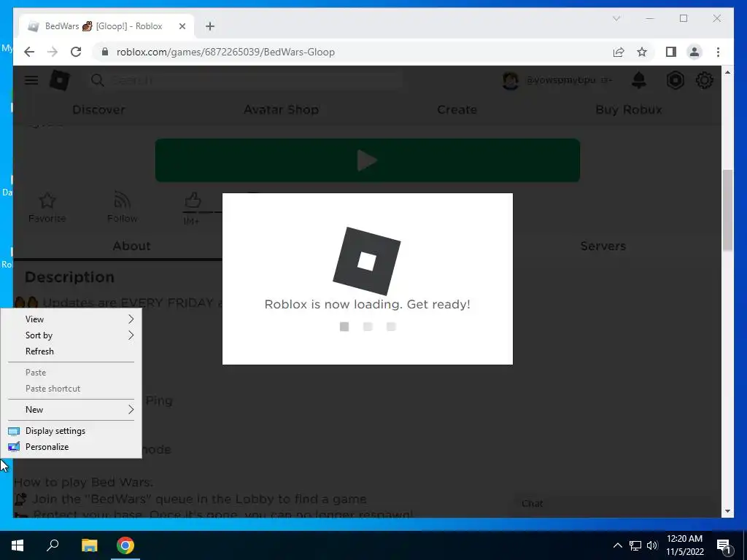Open Personalize from context menu
Image resolution: width=747 pixels, height=560 pixels.
pyautogui.click(x=71, y=447)
